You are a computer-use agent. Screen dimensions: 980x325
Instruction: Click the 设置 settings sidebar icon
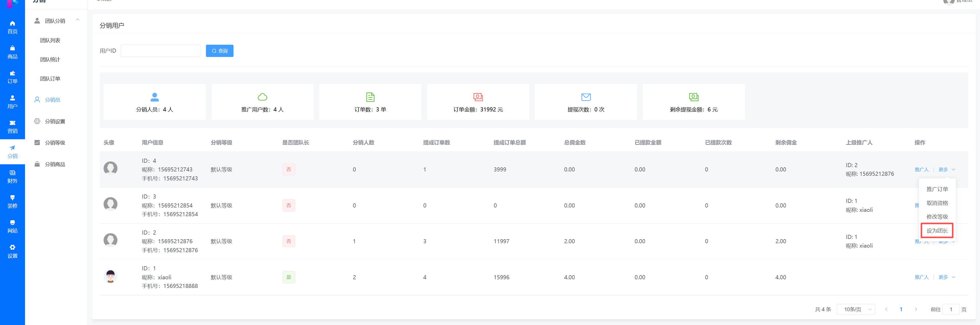coord(13,251)
